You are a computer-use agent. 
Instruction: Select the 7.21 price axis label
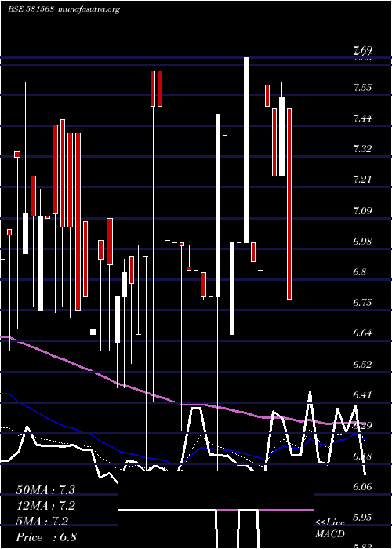click(x=362, y=180)
